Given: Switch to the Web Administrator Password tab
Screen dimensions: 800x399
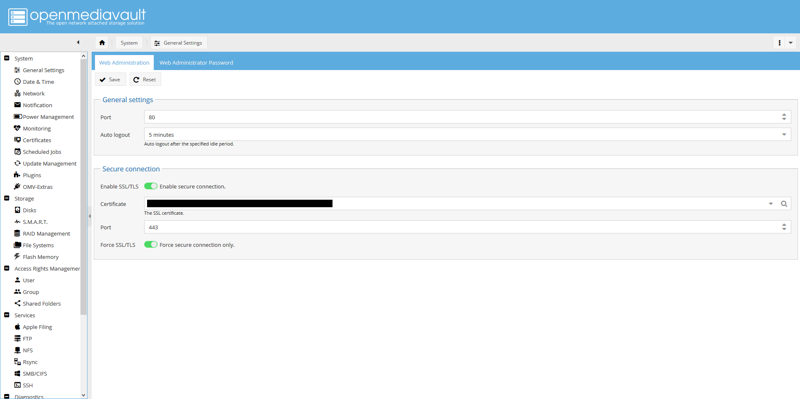Looking at the screenshot, I should pyautogui.click(x=196, y=63).
